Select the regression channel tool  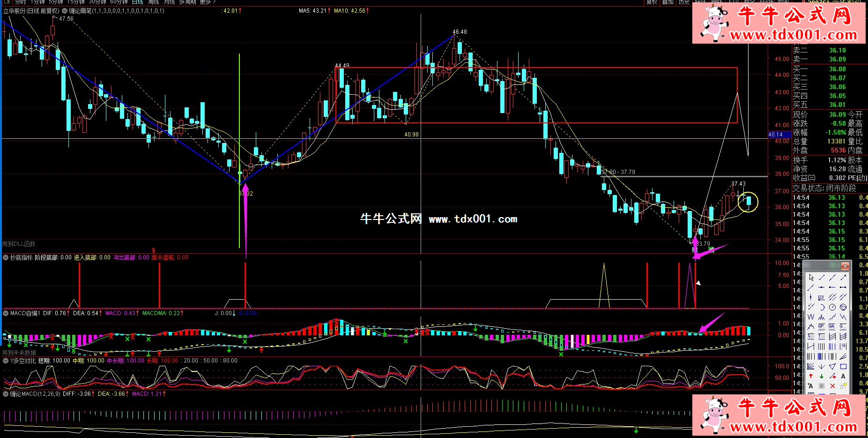click(x=832, y=336)
